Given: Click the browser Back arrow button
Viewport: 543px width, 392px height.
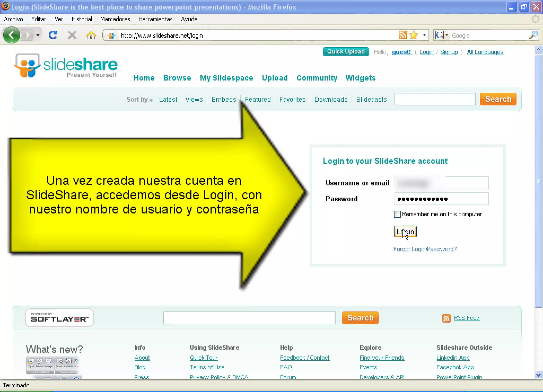Looking at the screenshot, I should point(11,35).
